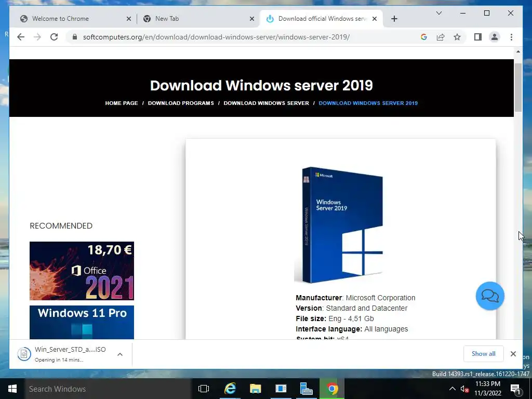Click the Download Windows server 2019 heading
Viewport: 532px width, 399px height.
261,86
